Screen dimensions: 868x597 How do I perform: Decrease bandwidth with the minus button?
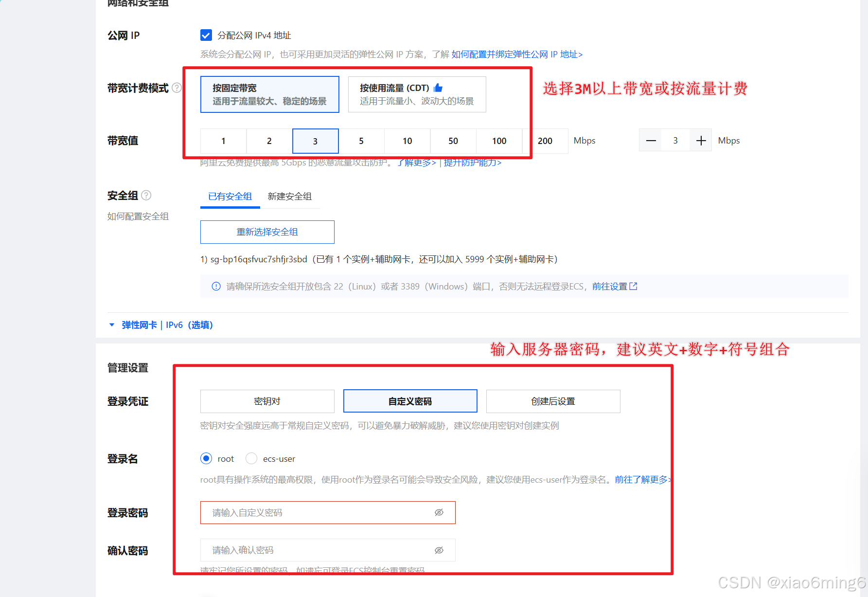(x=651, y=141)
